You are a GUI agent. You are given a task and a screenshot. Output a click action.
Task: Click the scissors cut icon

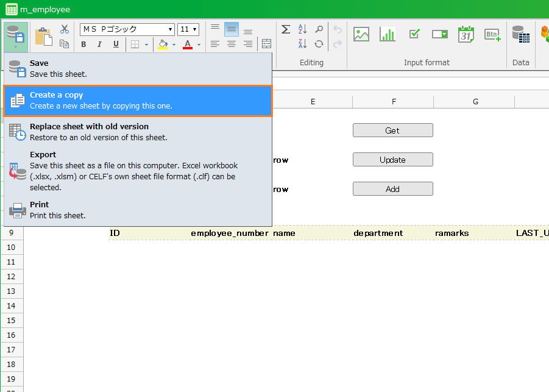pos(65,29)
